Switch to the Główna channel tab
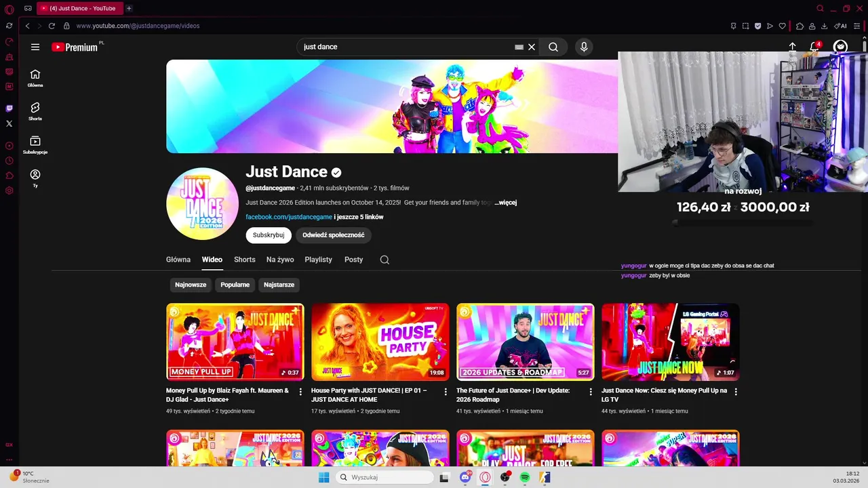The image size is (868, 488). [x=178, y=260]
